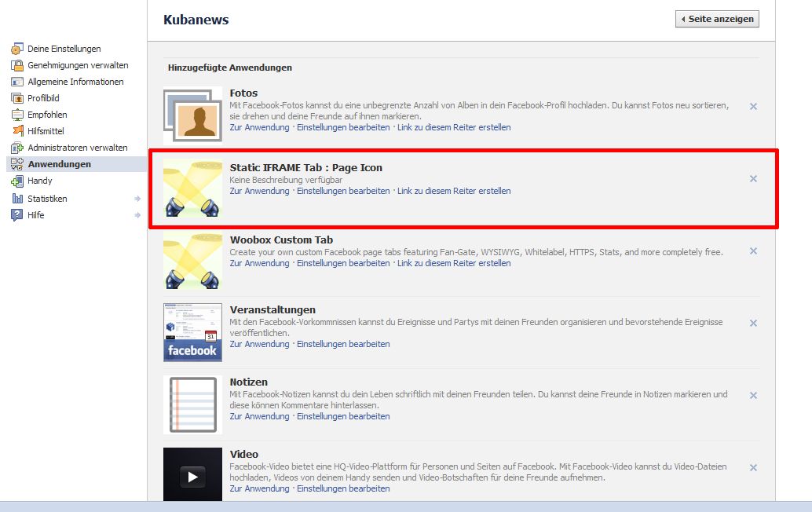Image resolution: width=812 pixels, height=512 pixels.
Task: Click the Notizen notepad thumbnail
Action: pyautogui.click(x=192, y=405)
